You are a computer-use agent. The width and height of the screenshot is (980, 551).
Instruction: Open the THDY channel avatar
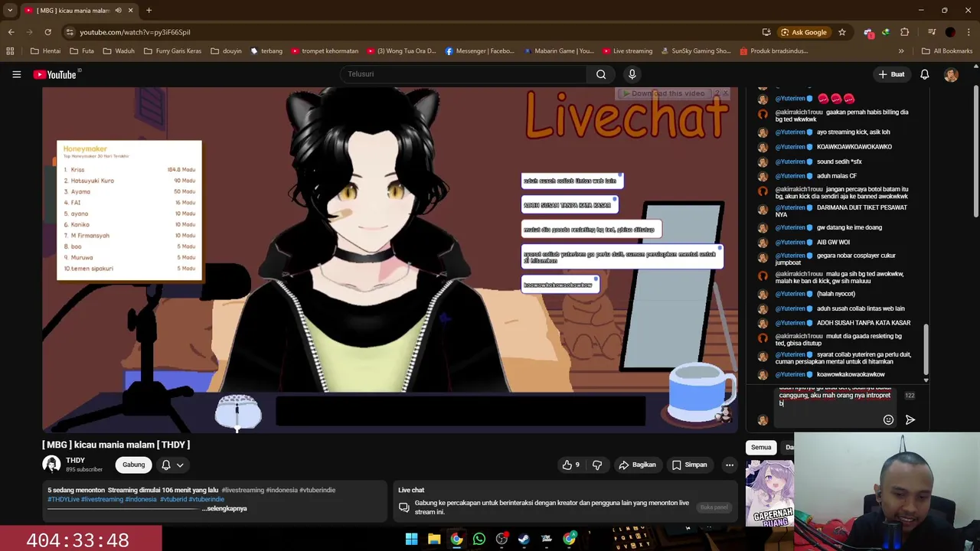click(x=51, y=465)
